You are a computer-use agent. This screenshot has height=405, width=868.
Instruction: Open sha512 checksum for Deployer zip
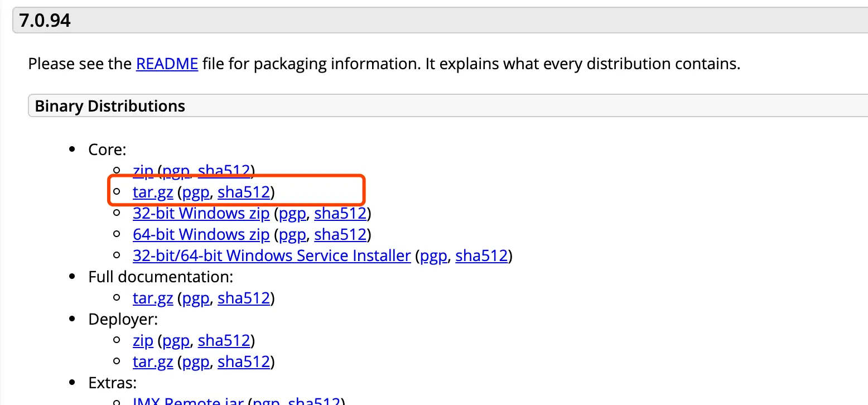pyautogui.click(x=224, y=341)
